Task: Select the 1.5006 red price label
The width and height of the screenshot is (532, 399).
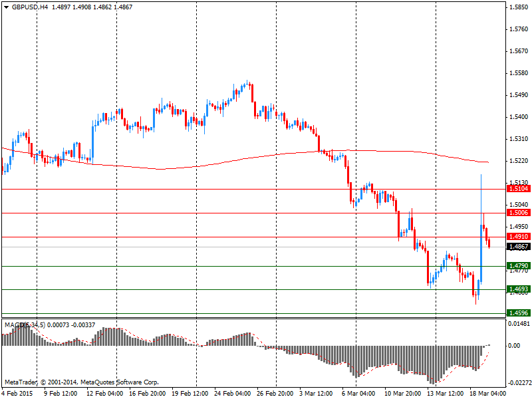Action: (x=519, y=213)
